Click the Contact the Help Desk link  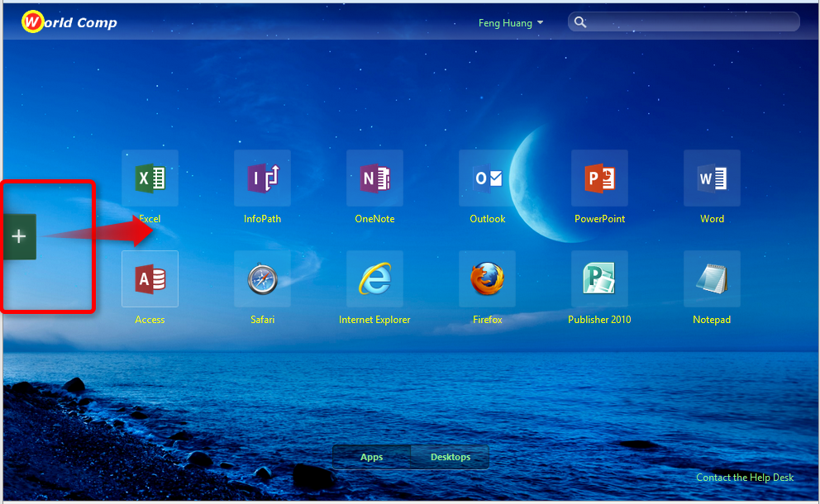pos(745,478)
